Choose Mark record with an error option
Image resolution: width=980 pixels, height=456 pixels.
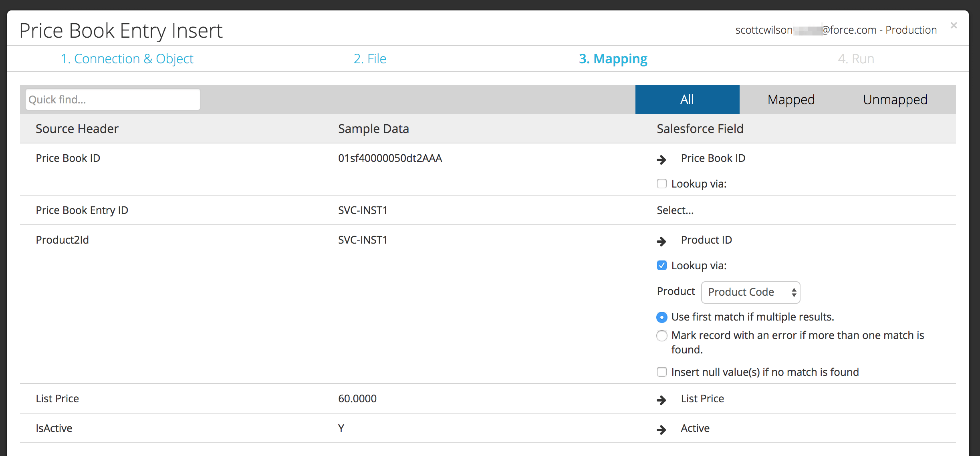662,335
